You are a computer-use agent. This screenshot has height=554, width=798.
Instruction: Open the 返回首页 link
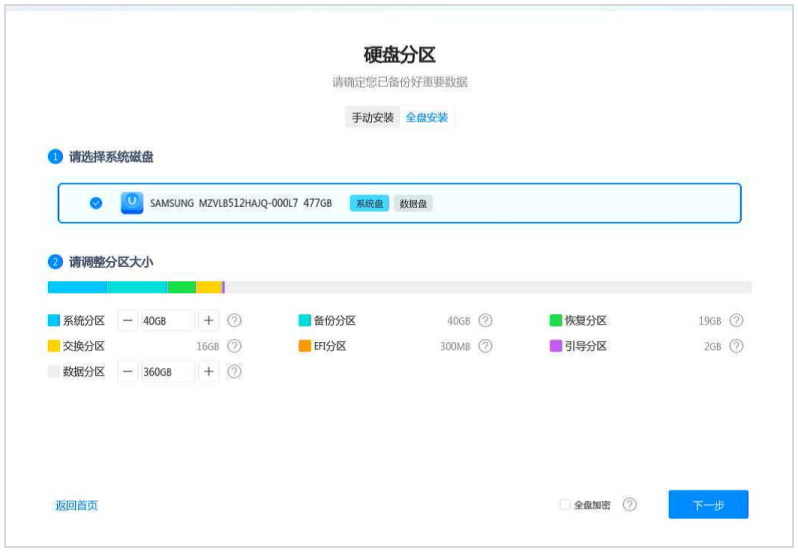[76, 505]
